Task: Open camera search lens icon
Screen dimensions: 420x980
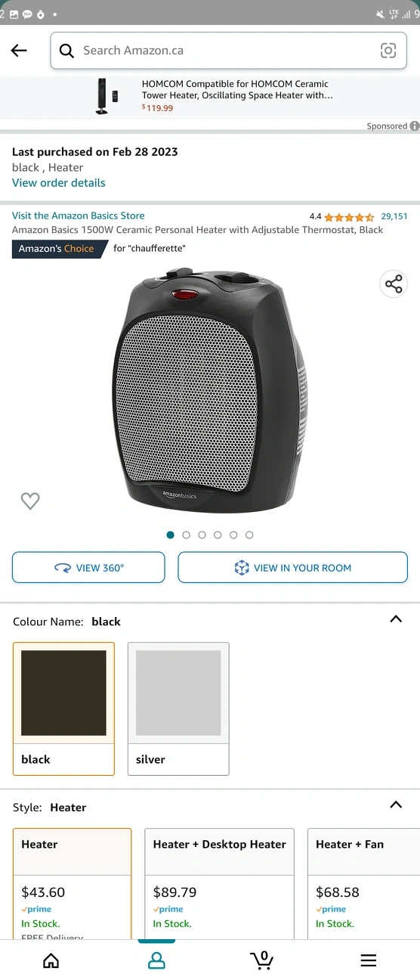Action: point(388,51)
